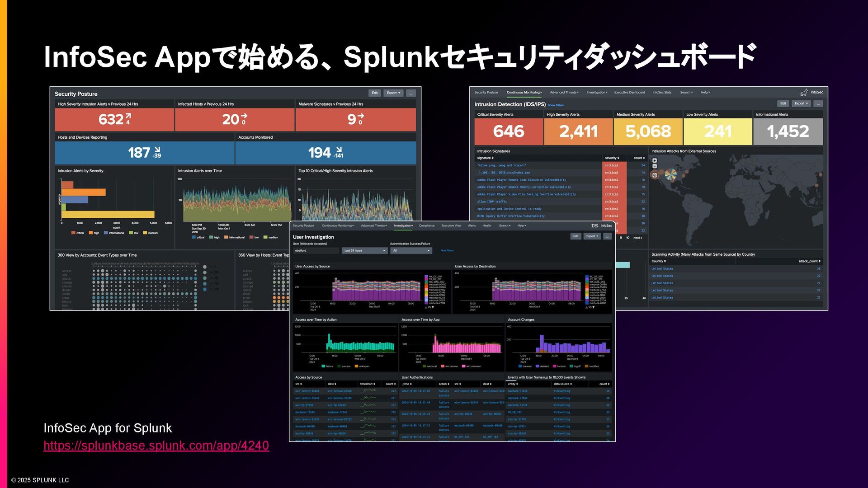Go to next legend page in User Access by Source
This screenshot has width=868, height=488.
[433, 307]
